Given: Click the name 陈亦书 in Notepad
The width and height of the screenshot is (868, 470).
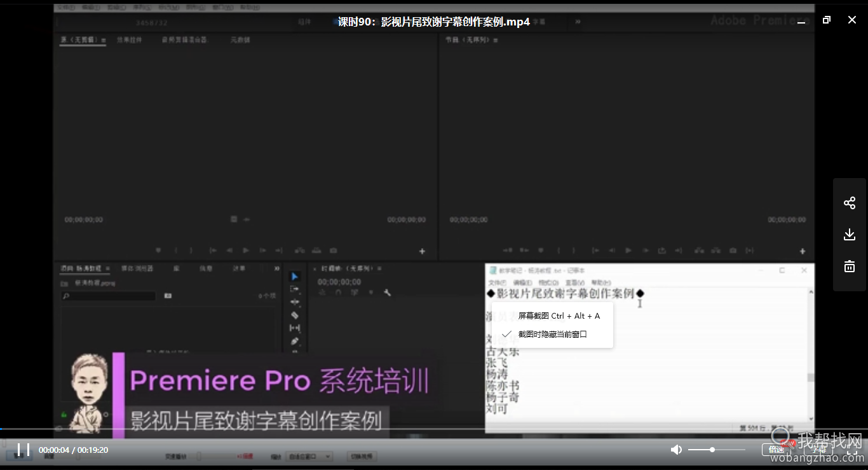Looking at the screenshot, I should [503, 386].
